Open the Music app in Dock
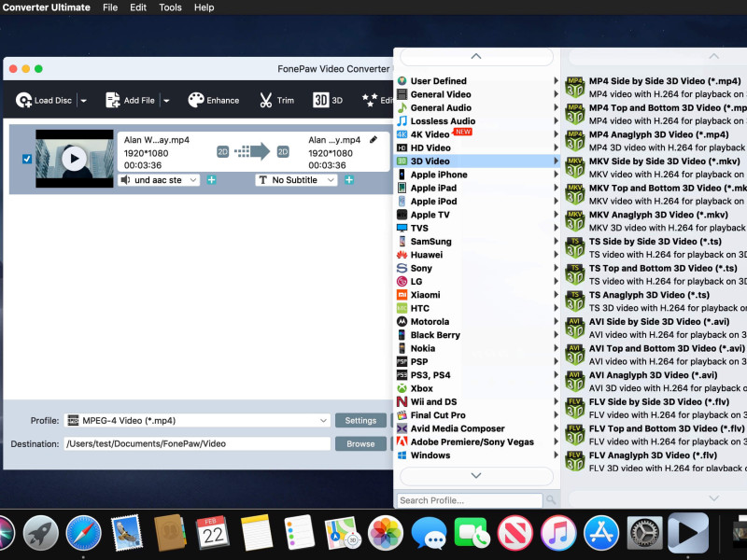 [x=557, y=533]
